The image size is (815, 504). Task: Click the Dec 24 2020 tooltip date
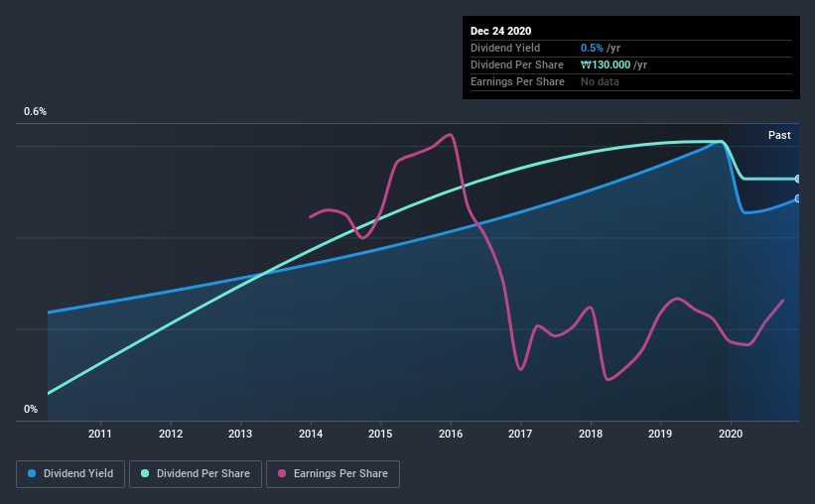point(500,31)
